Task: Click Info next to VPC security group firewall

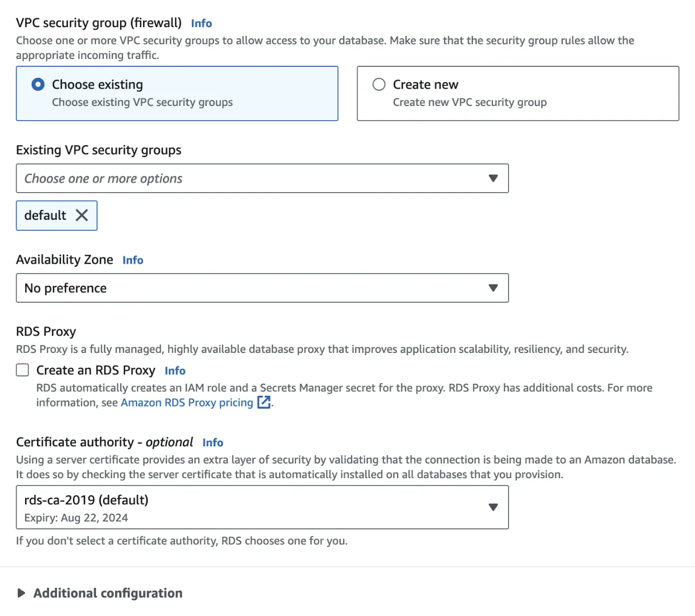Action: (201, 23)
